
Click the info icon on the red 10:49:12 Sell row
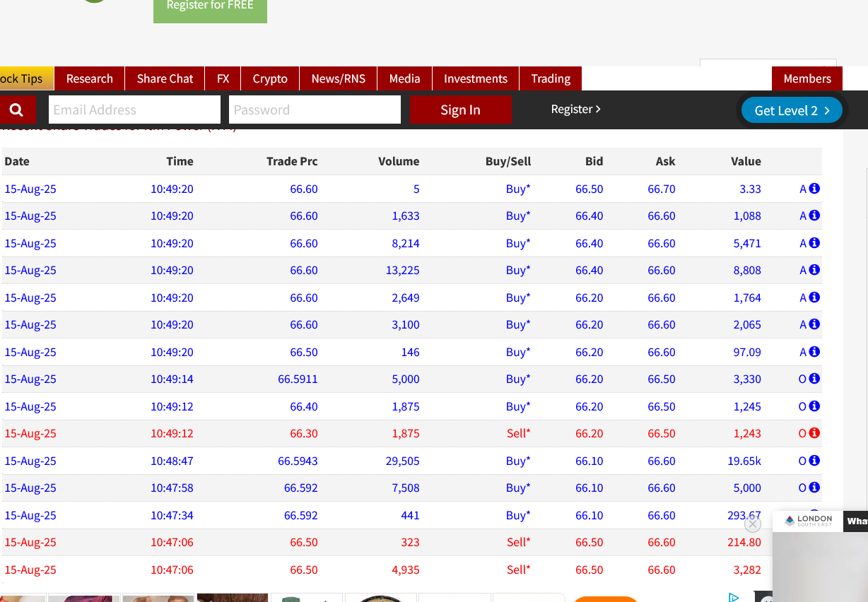tap(814, 433)
